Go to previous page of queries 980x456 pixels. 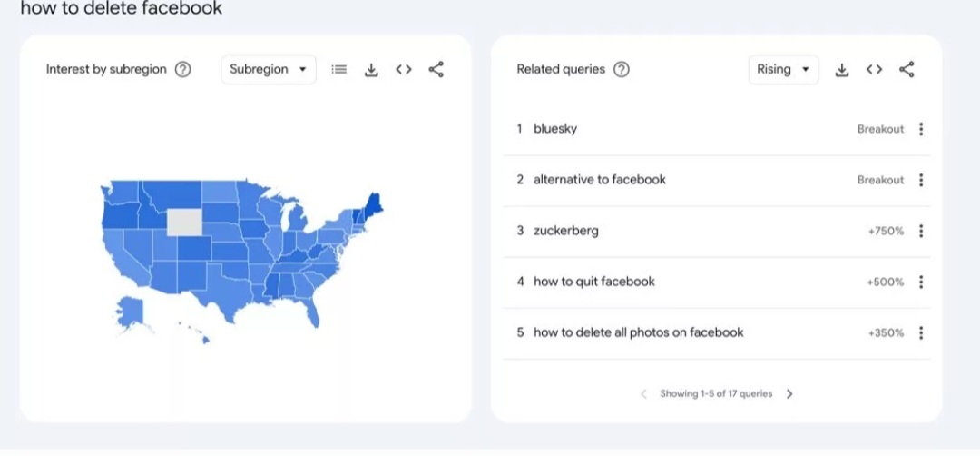tap(643, 394)
